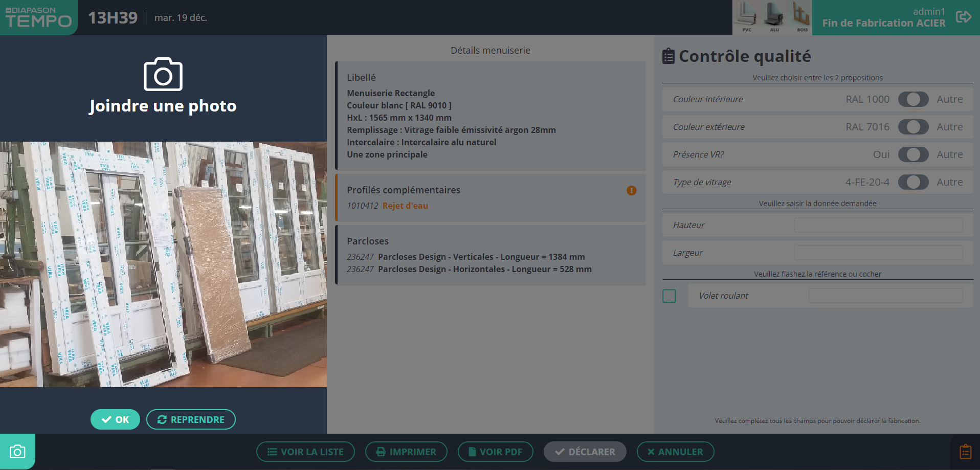Click the 'Couleur blanc [ RAL 9010 ]' line
This screenshot has height=470, width=980.
(399, 105)
